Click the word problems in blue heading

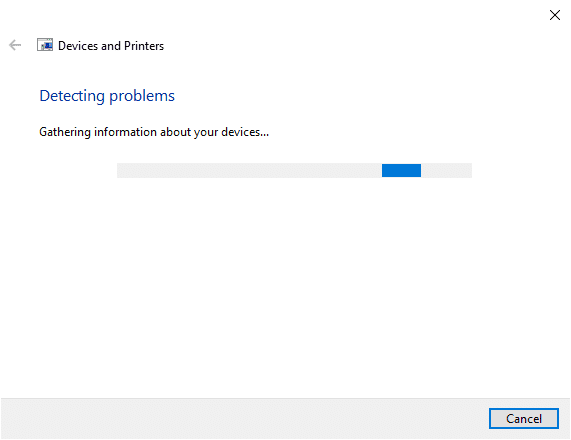coord(142,97)
